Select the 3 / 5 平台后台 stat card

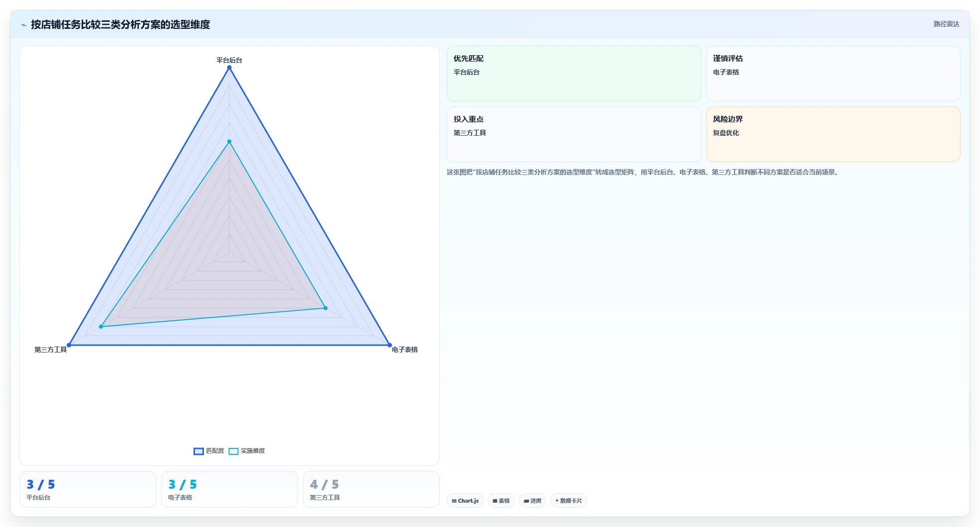click(88, 489)
